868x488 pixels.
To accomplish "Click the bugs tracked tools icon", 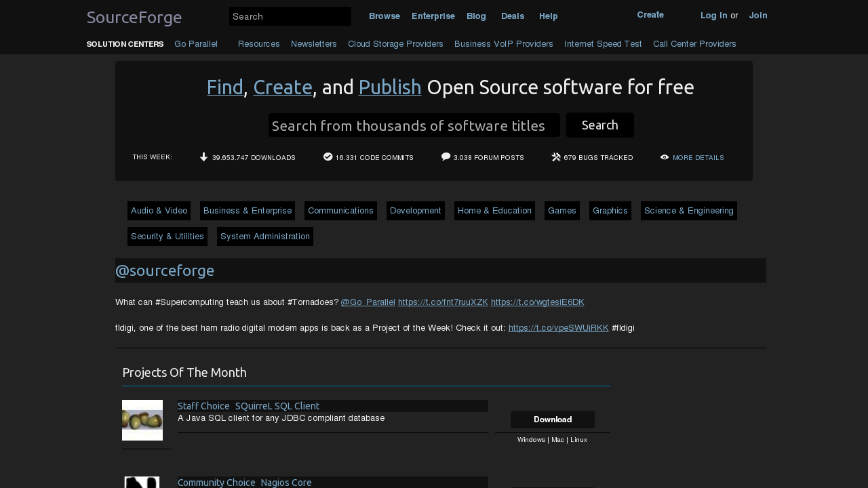I will [556, 157].
